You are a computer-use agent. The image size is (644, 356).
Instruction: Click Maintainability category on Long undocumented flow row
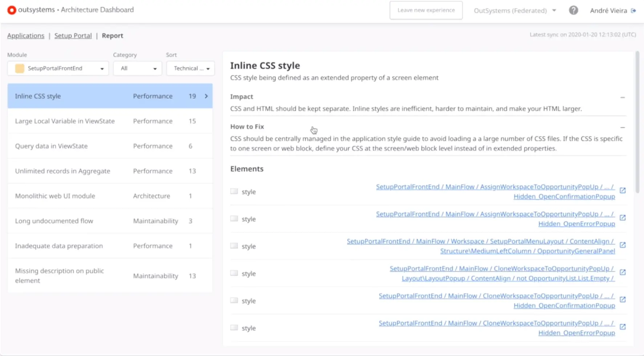(x=155, y=221)
